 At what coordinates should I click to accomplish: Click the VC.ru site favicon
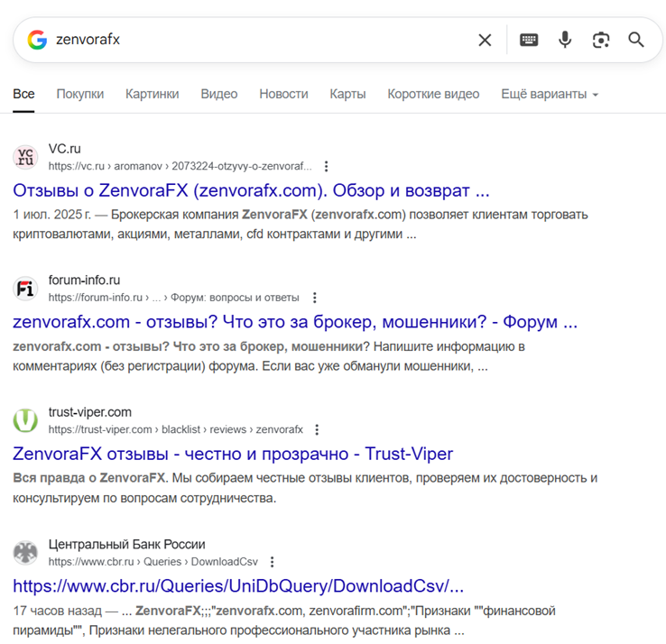point(25,157)
